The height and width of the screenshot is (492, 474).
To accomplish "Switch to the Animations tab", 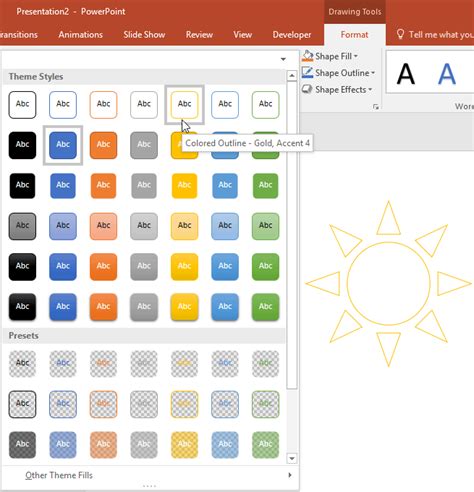I will click(80, 35).
